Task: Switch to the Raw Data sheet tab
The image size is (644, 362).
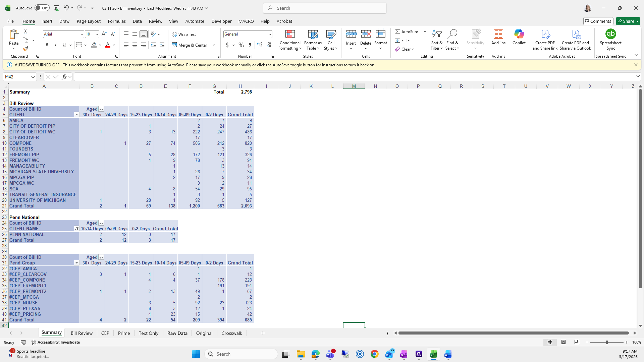Action: click(x=177, y=333)
